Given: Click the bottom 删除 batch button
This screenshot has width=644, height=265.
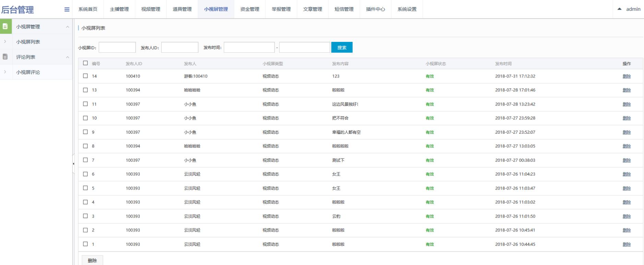Looking at the screenshot, I should coord(92,261).
